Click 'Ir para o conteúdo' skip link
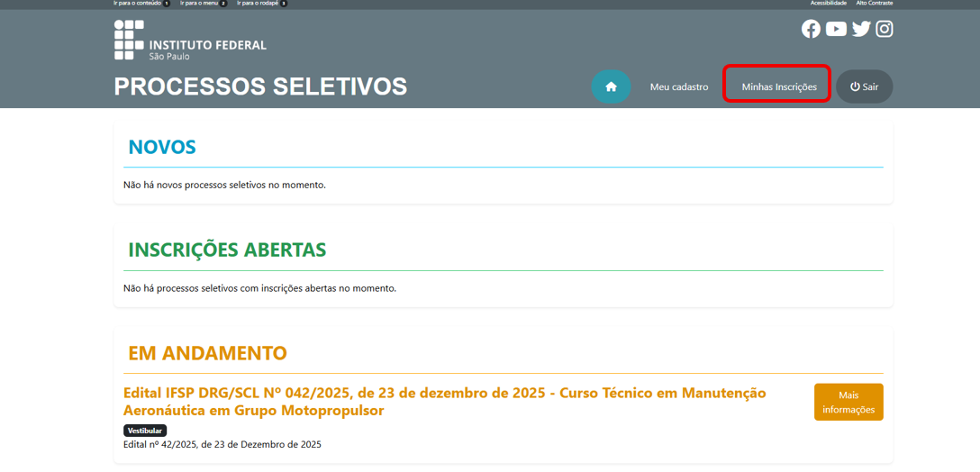This screenshot has height=472, width=980. point(138,4)
